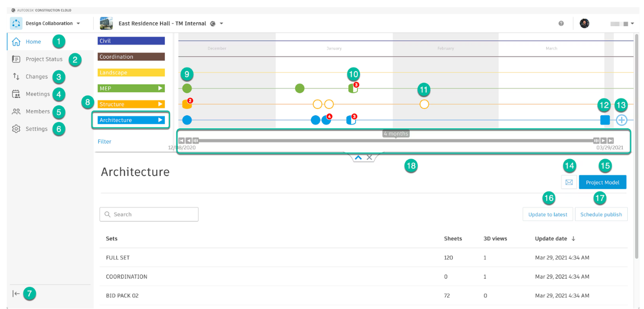Image resolution: width=644 pixels, height=309 pixels.
Task: Toggle the Landscape team timeline
Action: tap(131, 72)
